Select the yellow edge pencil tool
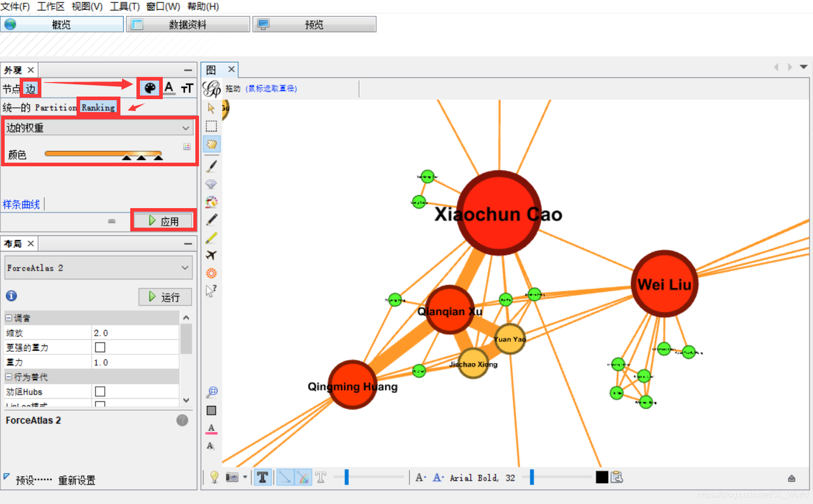This screenshot has height=504, width=813. (x=211, y=238)
